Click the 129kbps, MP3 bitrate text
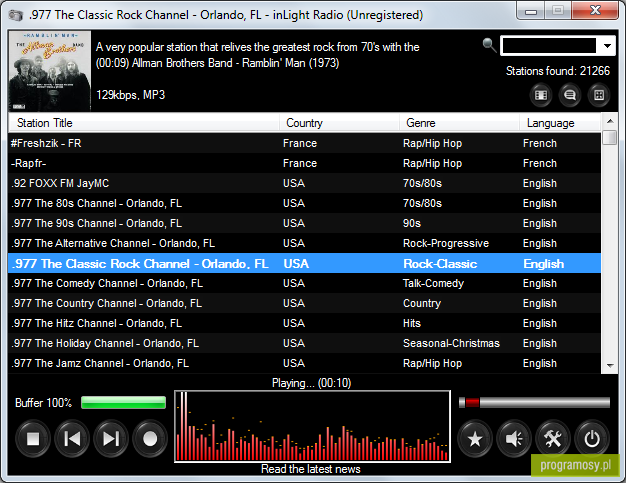This screenshot has height=483, width=626. click(131, 95)
